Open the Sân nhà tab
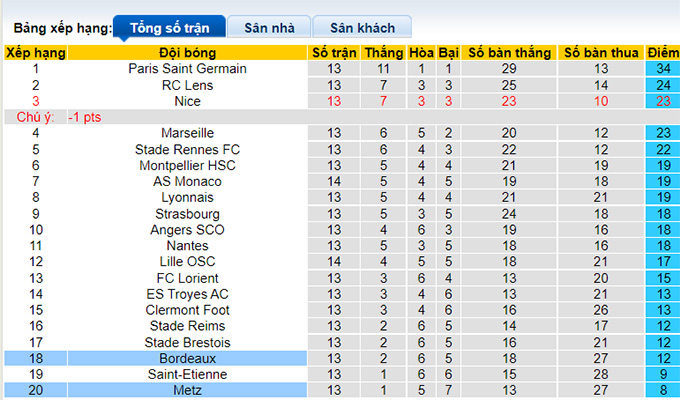The width and height of the screenshot is (680, 400). 266,28
